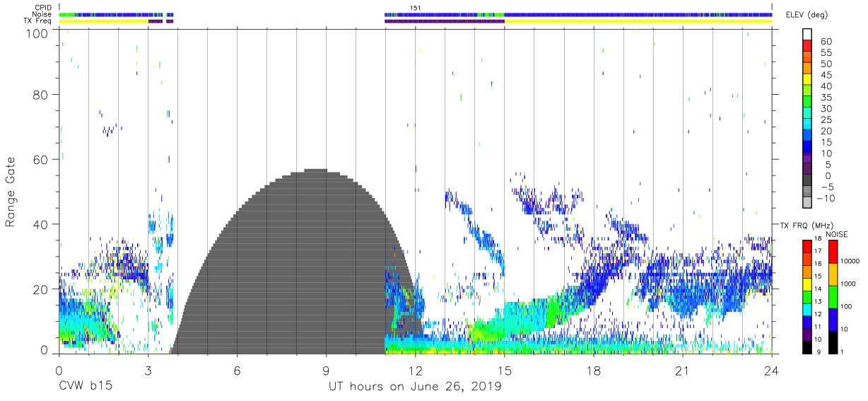Click the purple TX Freq segment near hour 13

coord(445,21)
